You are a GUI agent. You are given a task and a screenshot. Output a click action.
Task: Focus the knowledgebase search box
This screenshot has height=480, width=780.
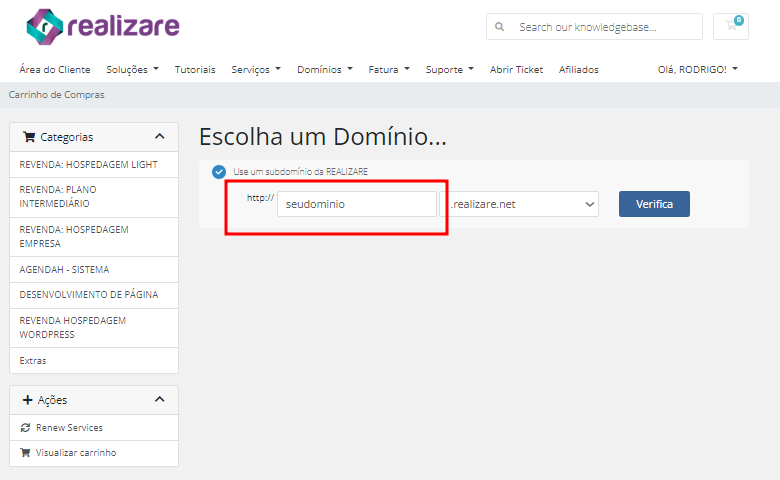[x=594, y=26]
